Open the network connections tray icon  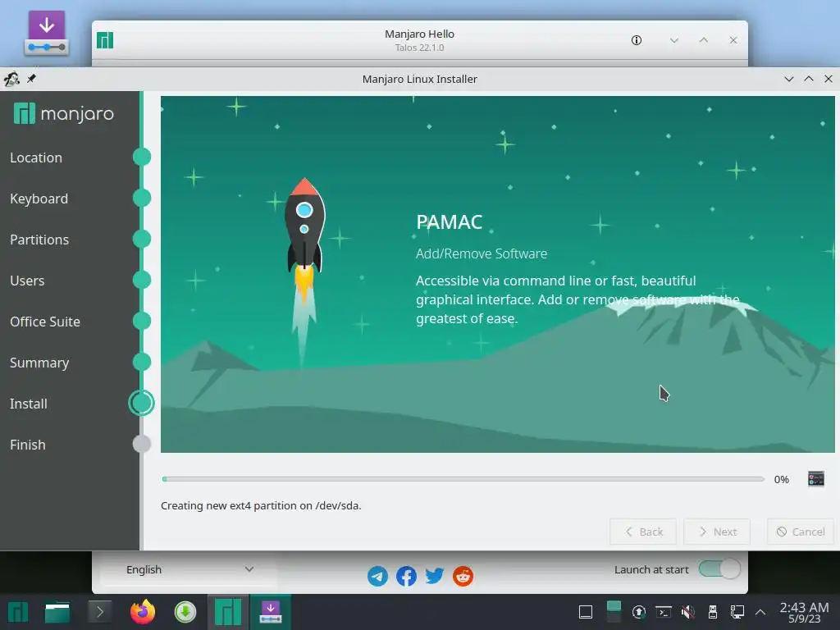point(737,612)
